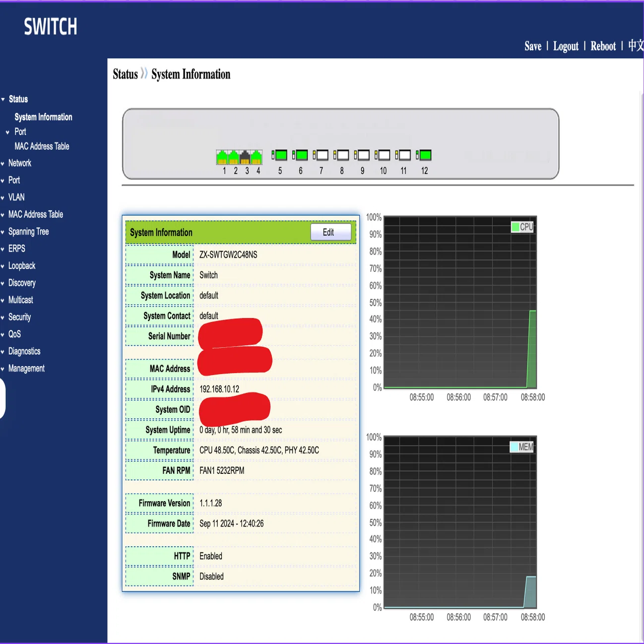Expand the Multicast menu
The image size is (644, 644).
click(x=20, y=300)
